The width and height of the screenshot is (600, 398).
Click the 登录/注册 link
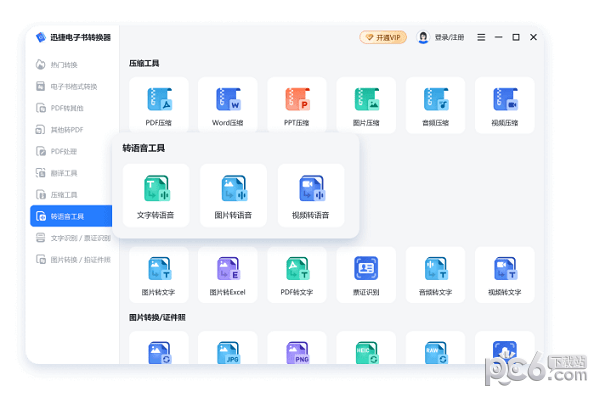pos(449,37)
